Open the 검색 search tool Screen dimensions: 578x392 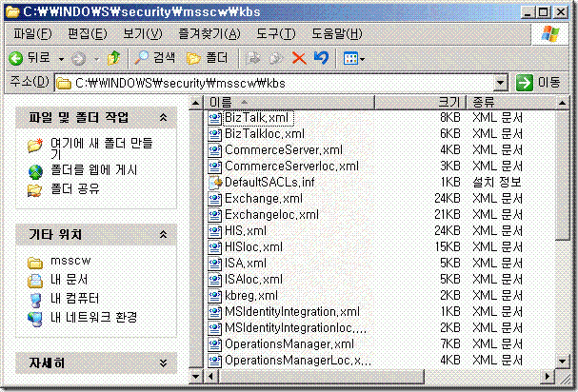coord(154,57)
